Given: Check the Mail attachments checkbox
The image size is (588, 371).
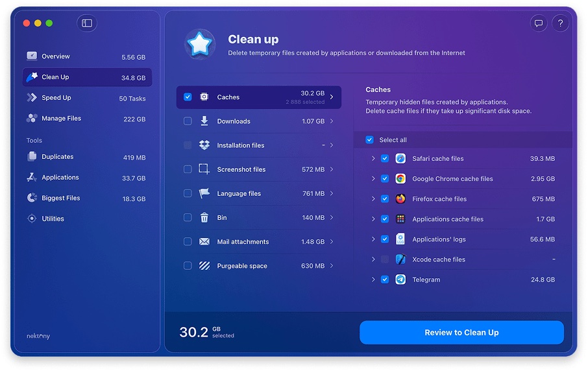Looking at the screenshot, I should (x=188, y=242).
